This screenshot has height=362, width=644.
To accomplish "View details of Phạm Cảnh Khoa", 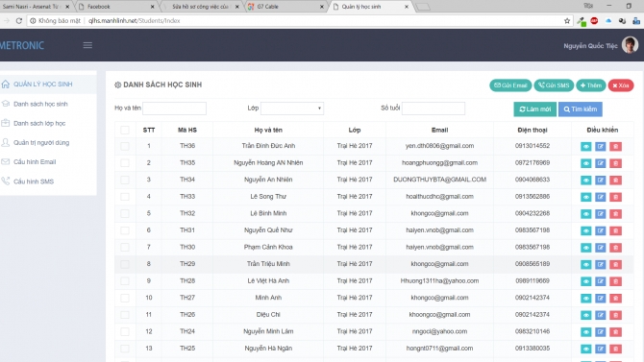I will tap(585, 248).
